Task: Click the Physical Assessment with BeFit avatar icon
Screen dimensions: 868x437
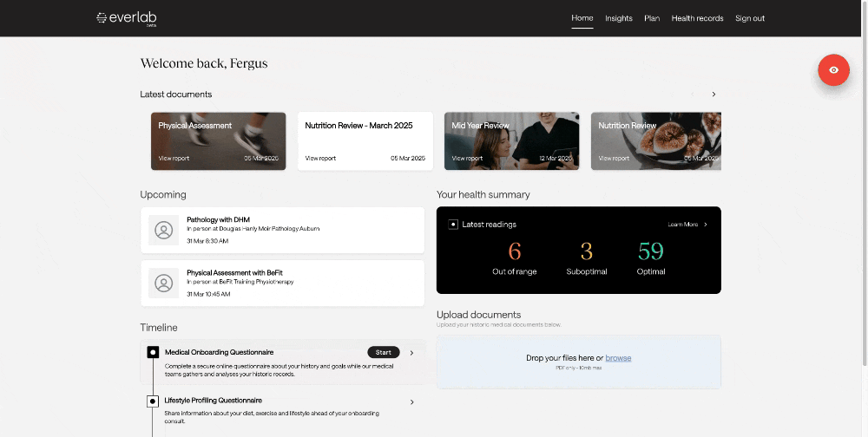Action: (163, 284)
